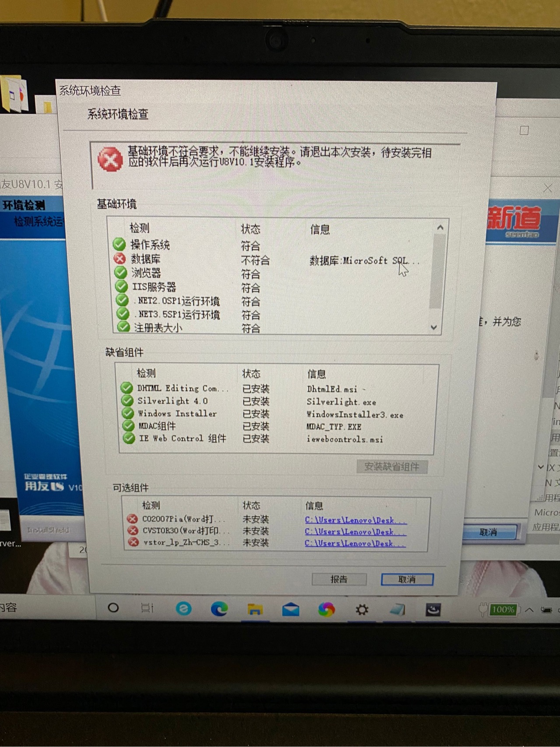Screen dimensions: 560x747
Task: Click the green check icon for IIS服务器
Action: click(x=121, y=287)
